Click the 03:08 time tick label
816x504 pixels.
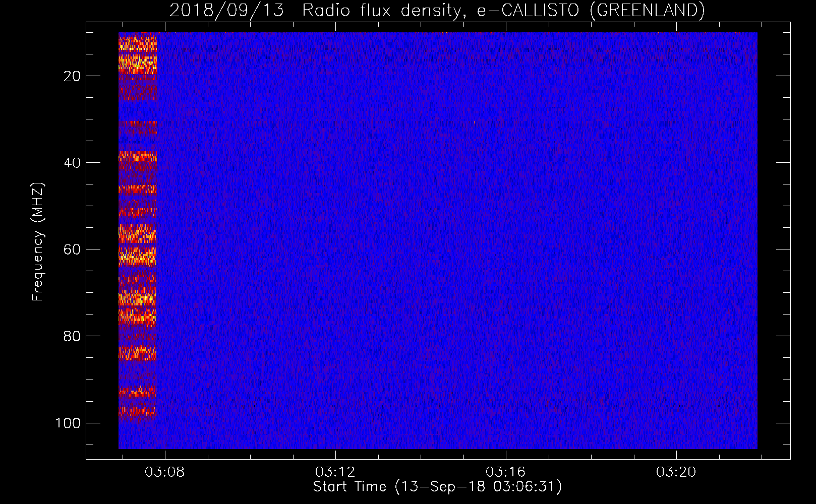165,472
